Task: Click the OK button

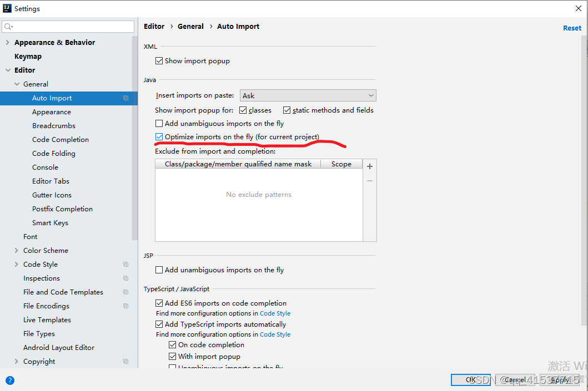Action: pyautogui.click(x=471, y=380)
